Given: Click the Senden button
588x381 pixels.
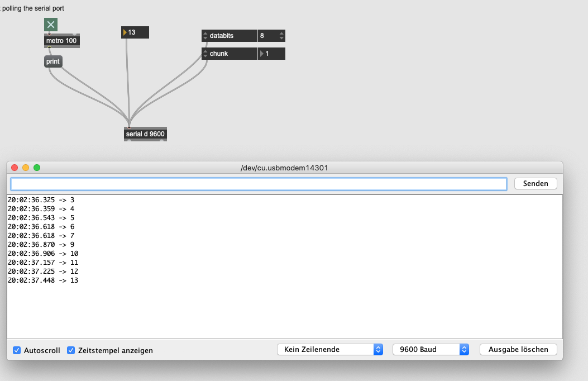Looking at the screenshot, I should point(536,183).
